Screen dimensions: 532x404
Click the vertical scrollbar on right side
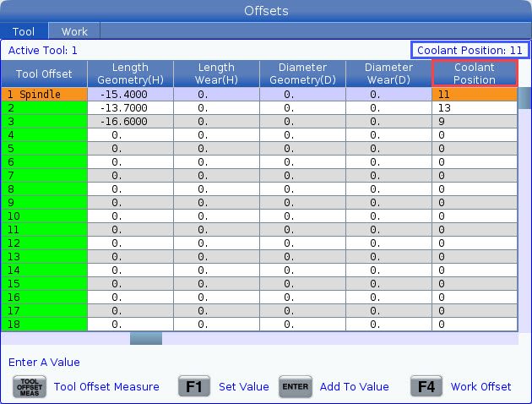pyautogui.click(x=524, y=211)
